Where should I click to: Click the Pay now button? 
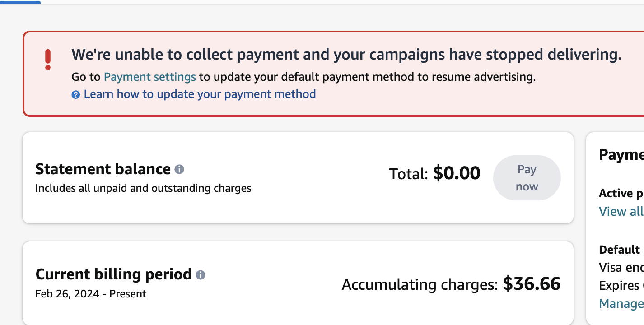[x=527, y=178]
